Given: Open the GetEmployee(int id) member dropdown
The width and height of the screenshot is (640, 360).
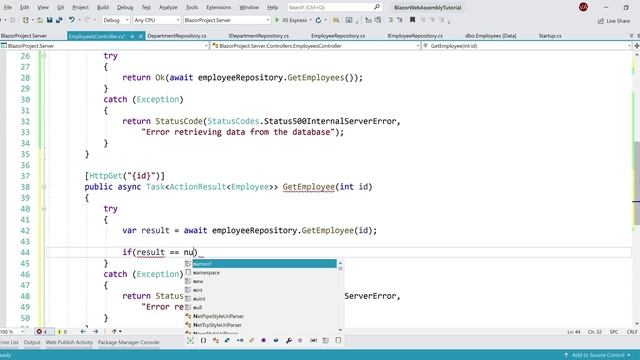Looking at the screenshot, I should click(x=527, y=46).
